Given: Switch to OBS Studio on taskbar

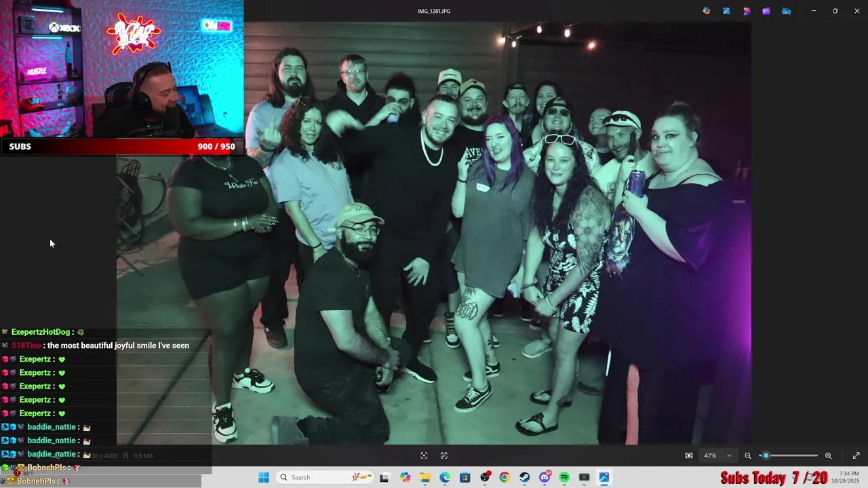Looking at the screenshot, I should coord(485,477).
